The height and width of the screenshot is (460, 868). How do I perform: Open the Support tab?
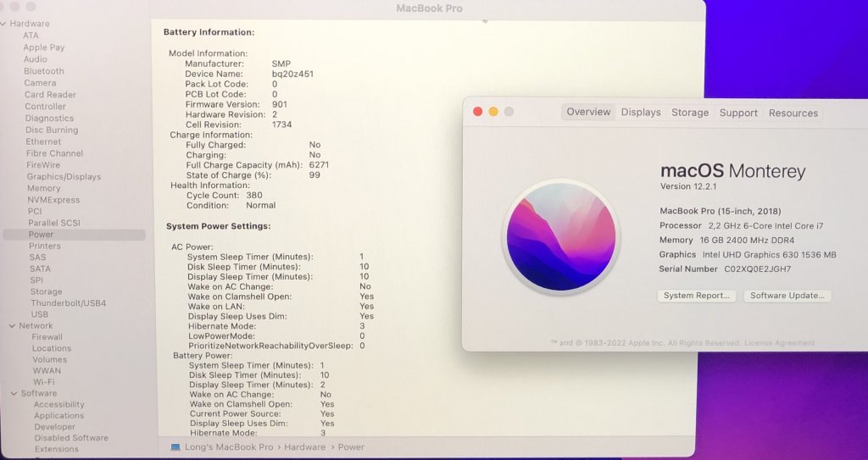(738, 113)
